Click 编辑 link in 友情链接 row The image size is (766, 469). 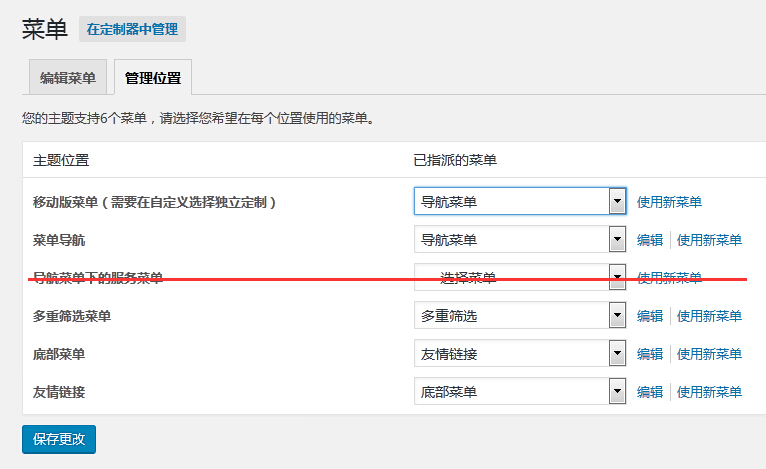click(650, 392)
